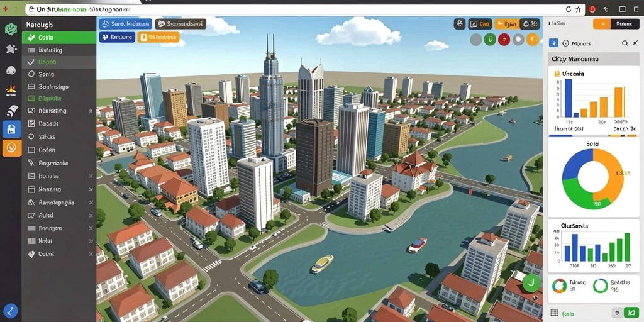The height and width of the screenshot is (322, 644).
Task: Click the green leaf logo icon in sidebar
Action: click(x=10, y=29)
